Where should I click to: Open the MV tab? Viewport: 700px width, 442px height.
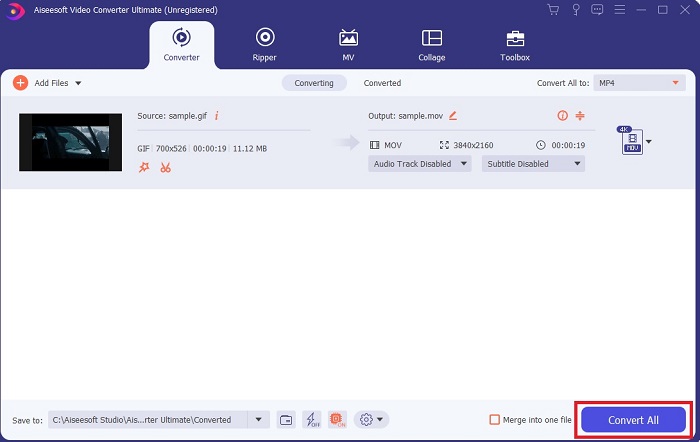tap(348, 45)
